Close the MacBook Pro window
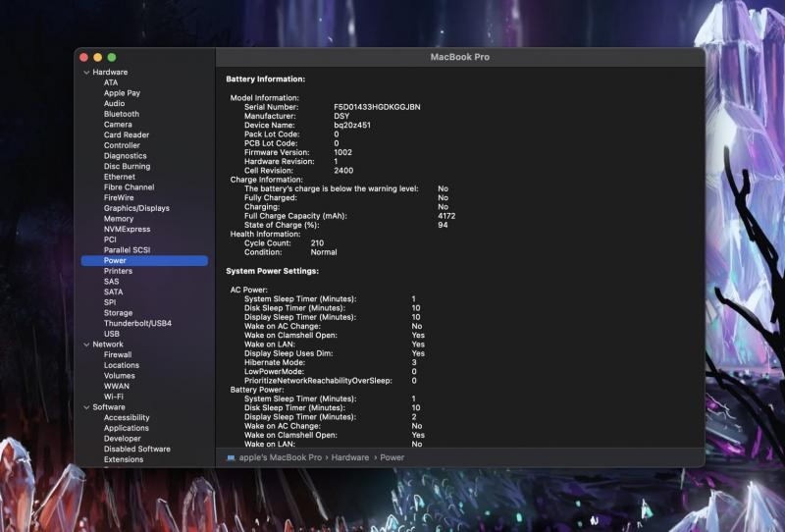This screenshot has height=532, width=785. coord(83,58)
